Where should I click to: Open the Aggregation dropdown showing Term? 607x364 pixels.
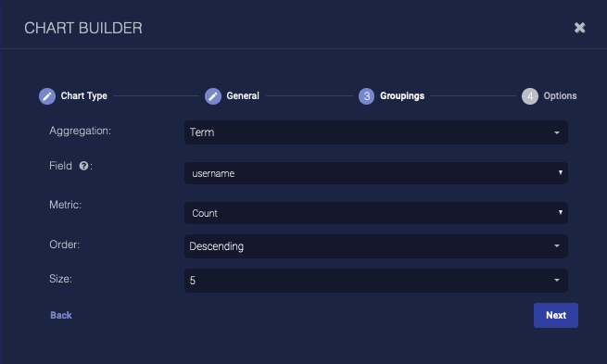click(376, 132)
